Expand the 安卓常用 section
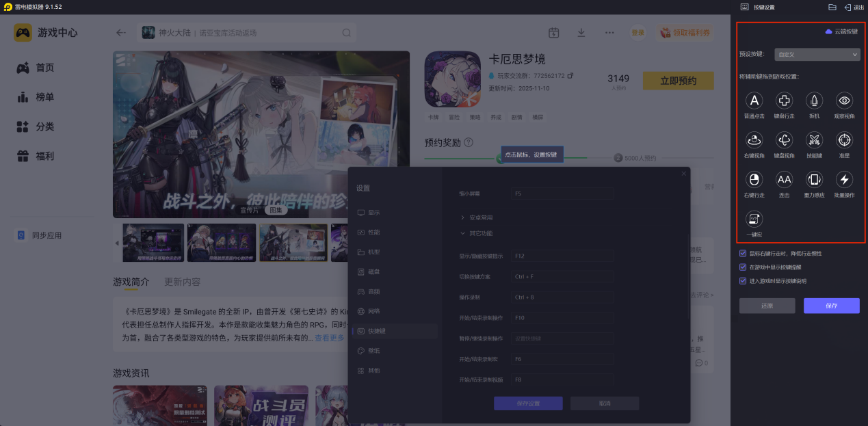The image size is (868, 426). click(477, 217)
